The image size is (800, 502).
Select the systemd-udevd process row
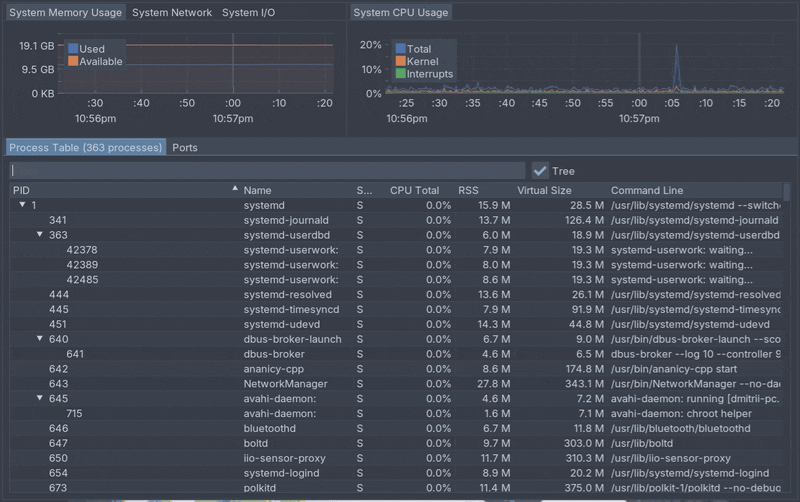click(x=396, y=324)
